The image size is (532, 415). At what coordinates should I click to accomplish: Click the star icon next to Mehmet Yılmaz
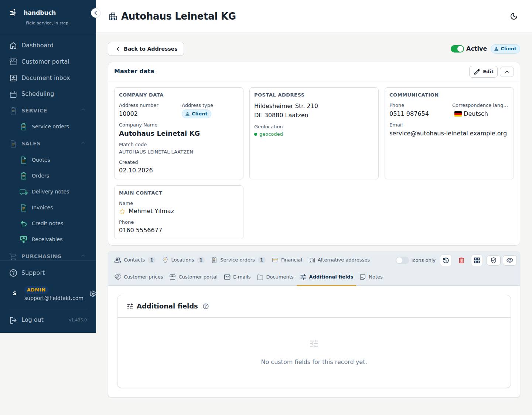pos(122,212)
